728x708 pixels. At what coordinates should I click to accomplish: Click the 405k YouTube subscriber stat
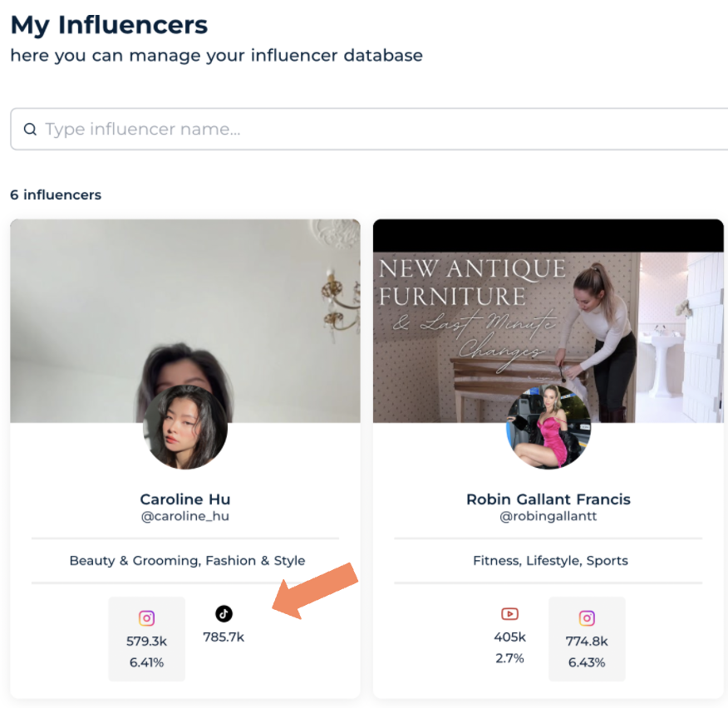pyautogui.click(x=509, y=637)
